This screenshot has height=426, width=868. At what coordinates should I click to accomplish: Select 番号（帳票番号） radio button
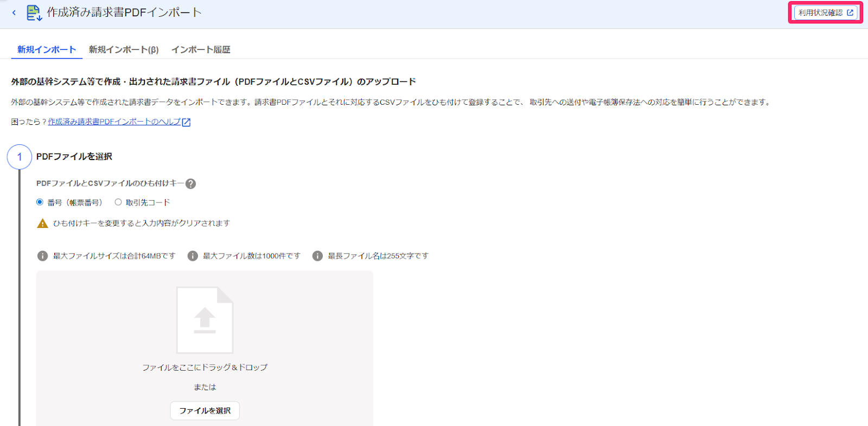point(40,202)
